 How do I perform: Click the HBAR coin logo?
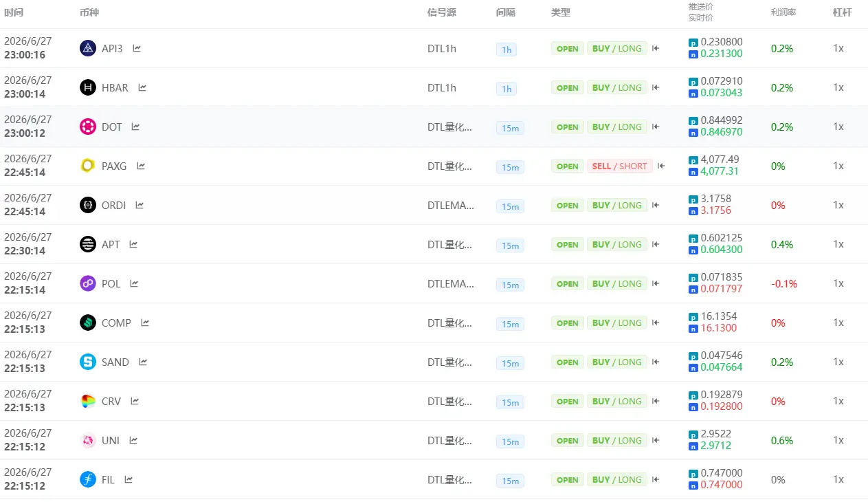(x=88, y=87)
